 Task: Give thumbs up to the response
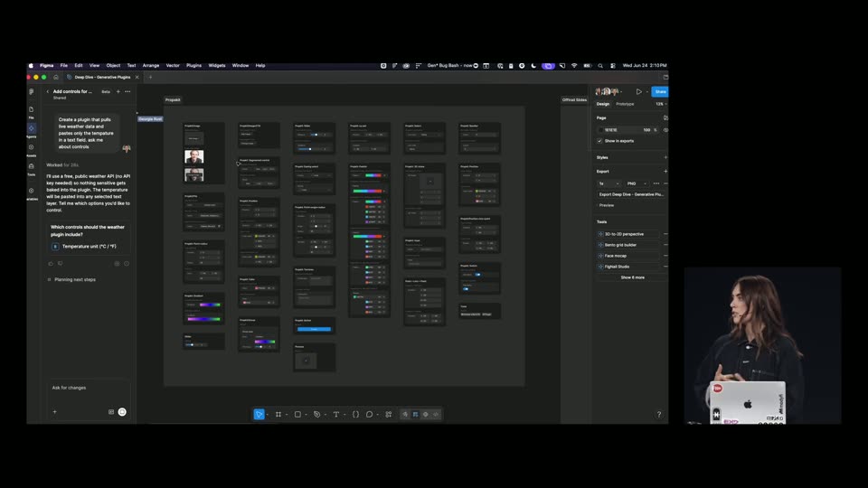pyautogui.click(x=51, y=264)
